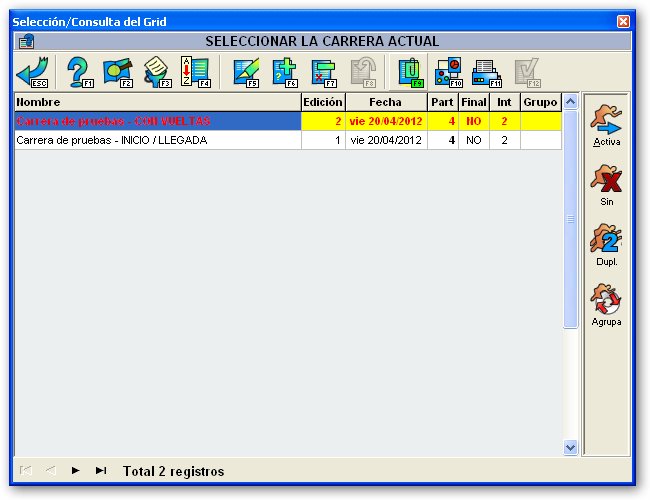Image resolution: width=650 pixels, height=500 pixels.
Task: Open the F3 filter funnel icon
Action: click(x=158, y=73)
